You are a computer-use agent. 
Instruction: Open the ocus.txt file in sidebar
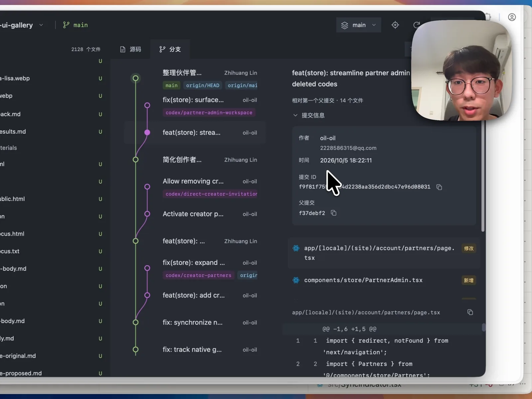10,251
